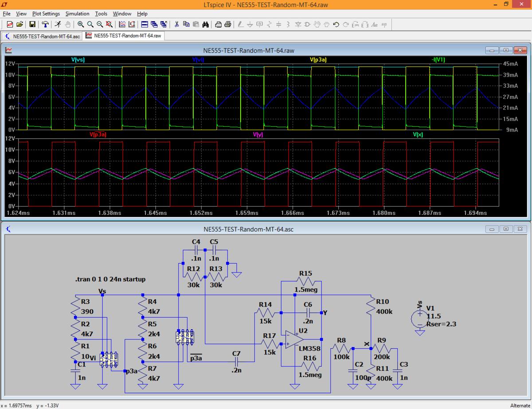Click the V(vs) trace label
The height and width of the screenshot is (409, 532).
(x=78, y=59)
